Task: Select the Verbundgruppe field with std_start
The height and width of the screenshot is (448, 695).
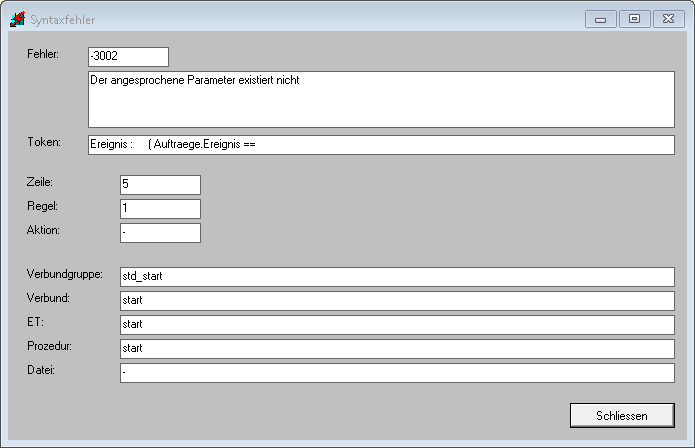Action: pos(396,277)
